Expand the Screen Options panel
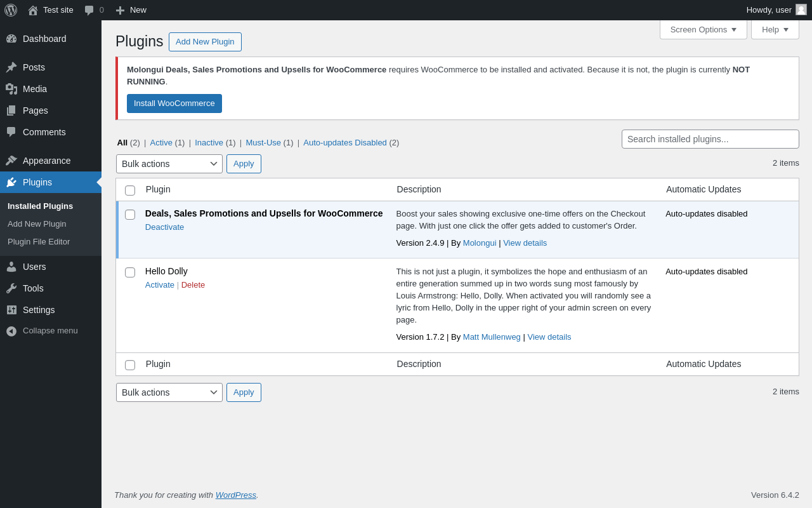Image resolution: width=812 pixels, height=508 pixels. (x=704, y=29)
